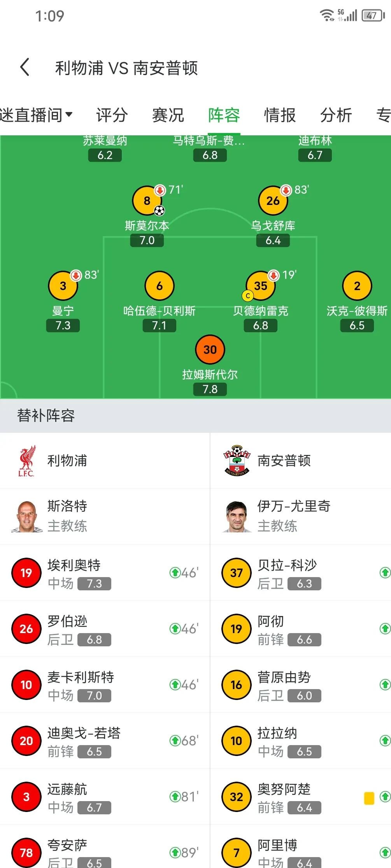Click the Liverpool club crest icon

pyautogui.click(x=26, y=461)
